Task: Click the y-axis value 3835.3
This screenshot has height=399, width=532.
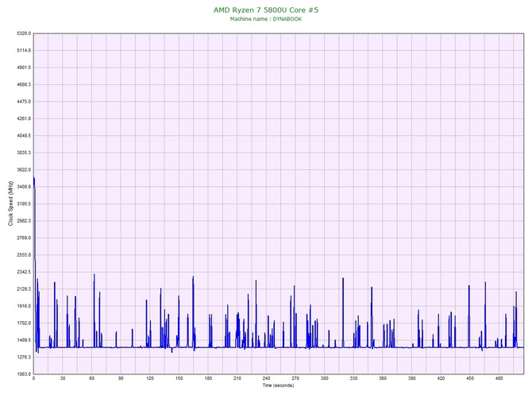Action: coord(24,153)
